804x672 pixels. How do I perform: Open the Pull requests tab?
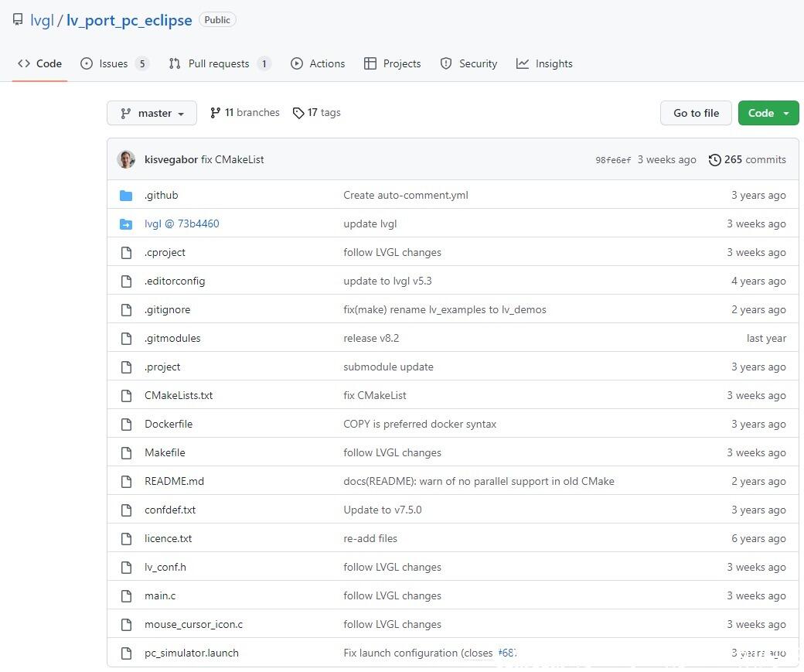point(219,64)
